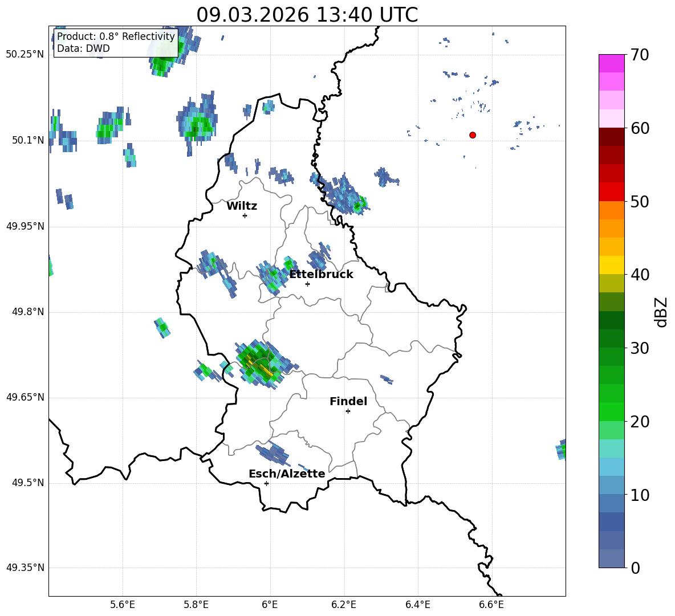Click the Ettelbruck city label
Viewport: 675px width, 616px height.
pyautogui.click(x=321, y=274)
